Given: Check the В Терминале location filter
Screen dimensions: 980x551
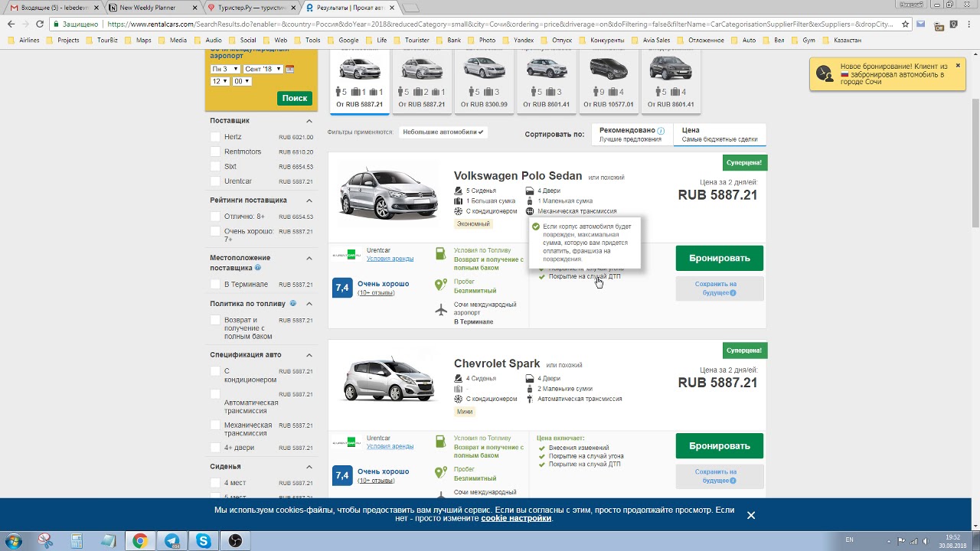Looking at the screenshot, I should click(215, 284).
